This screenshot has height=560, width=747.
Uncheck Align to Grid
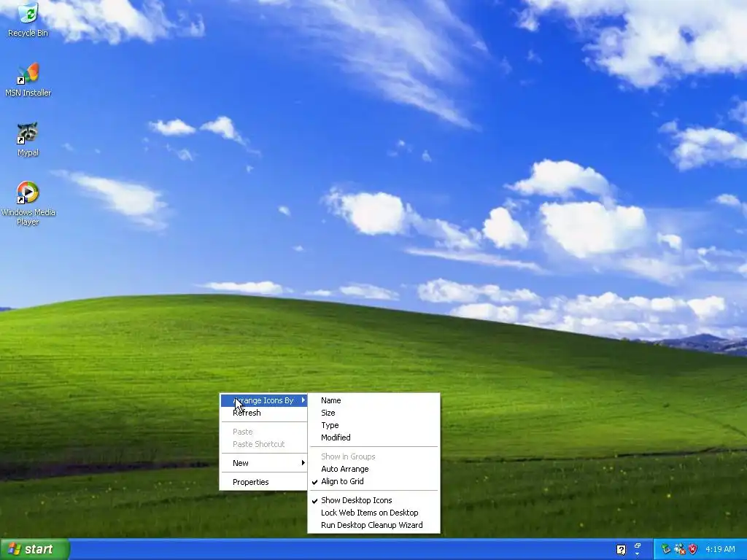tap(374, 481)
